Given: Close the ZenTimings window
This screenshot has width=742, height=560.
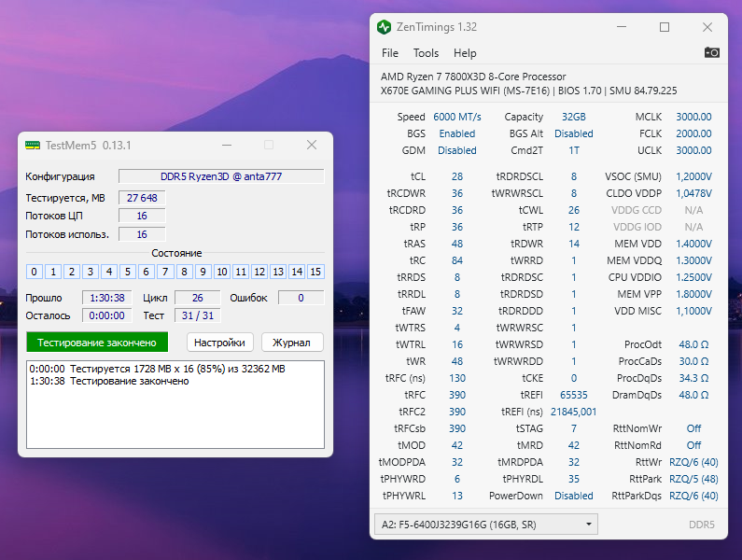Looking at the screenshot, I should pos(707,27).
